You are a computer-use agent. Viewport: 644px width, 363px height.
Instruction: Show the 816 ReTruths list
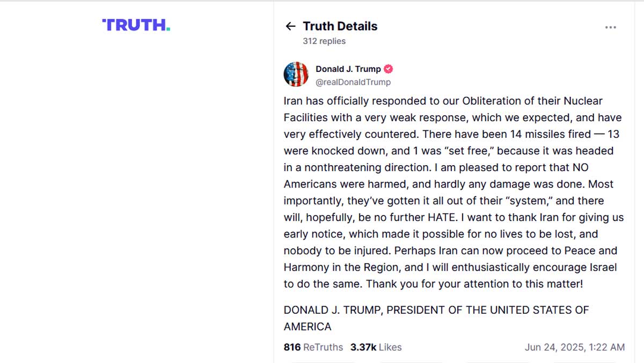313,347
